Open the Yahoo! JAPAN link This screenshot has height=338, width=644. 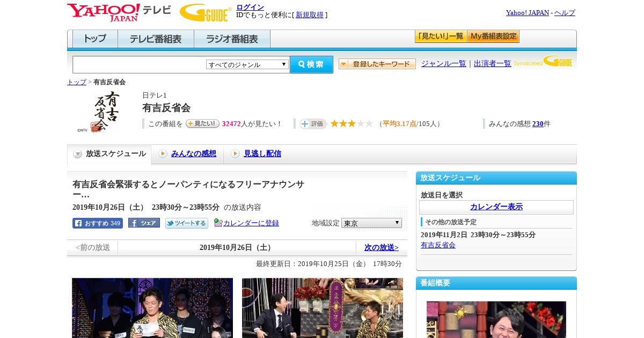pyautogui.click(x=528, y=13)
